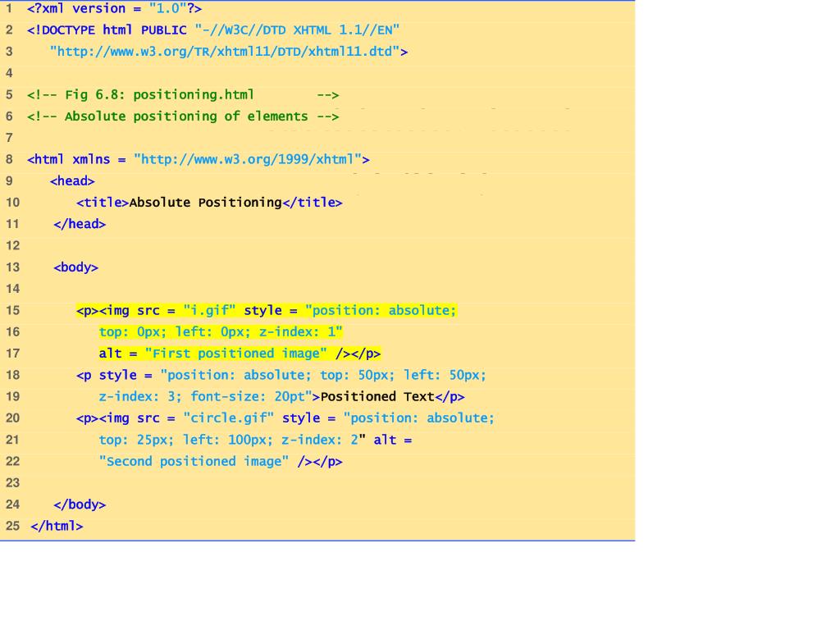
Task: Click the "http://www.w3.org/1999/xhtml" namespace string
Action: coord(248,160)
